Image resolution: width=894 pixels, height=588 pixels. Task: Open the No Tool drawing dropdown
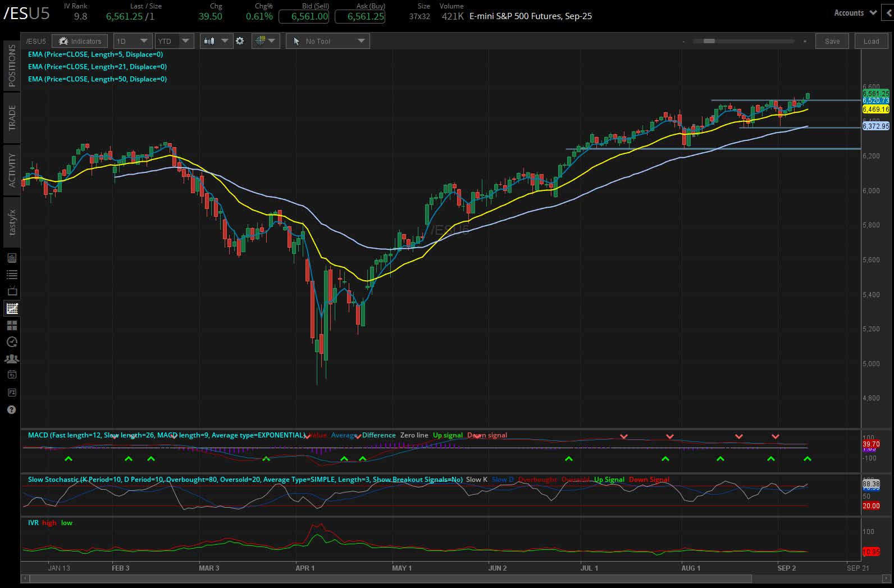coord(328,41)
